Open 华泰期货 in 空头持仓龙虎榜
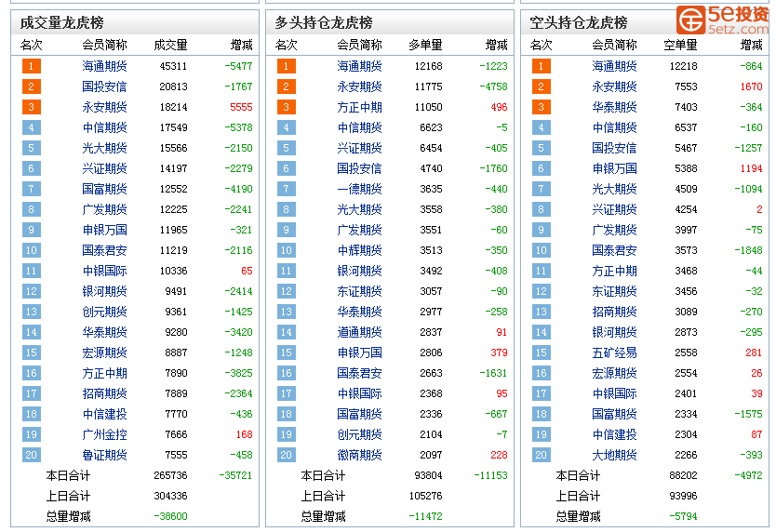 point(614,107)
